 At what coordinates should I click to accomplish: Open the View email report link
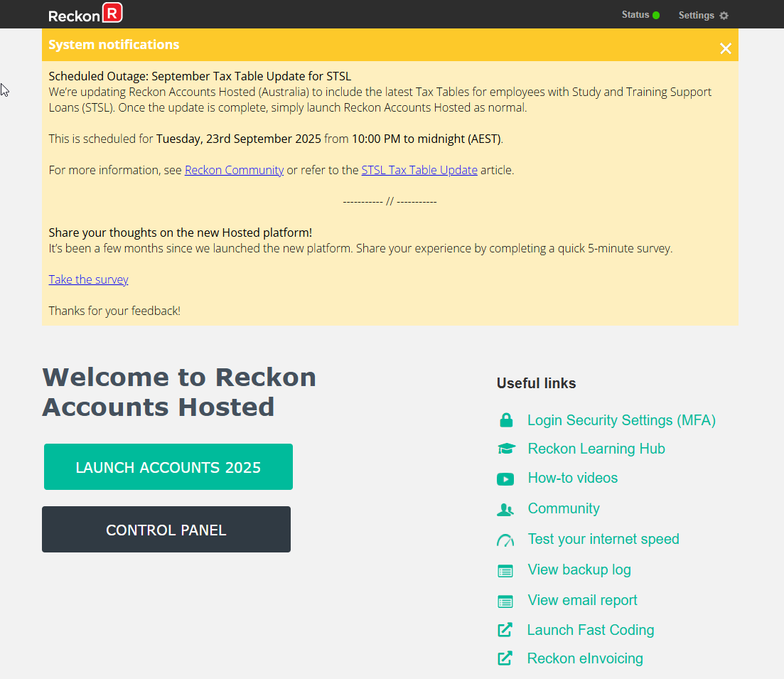pos(583,600)
